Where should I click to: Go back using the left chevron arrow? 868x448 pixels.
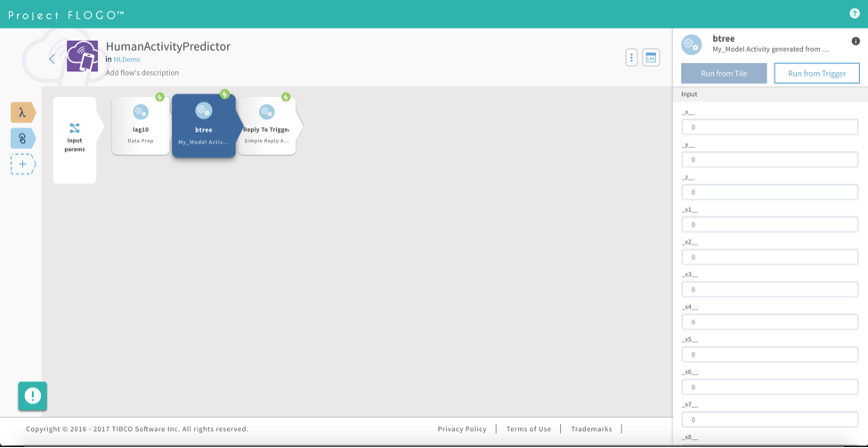pyautogui.click(x=52, y=59)
